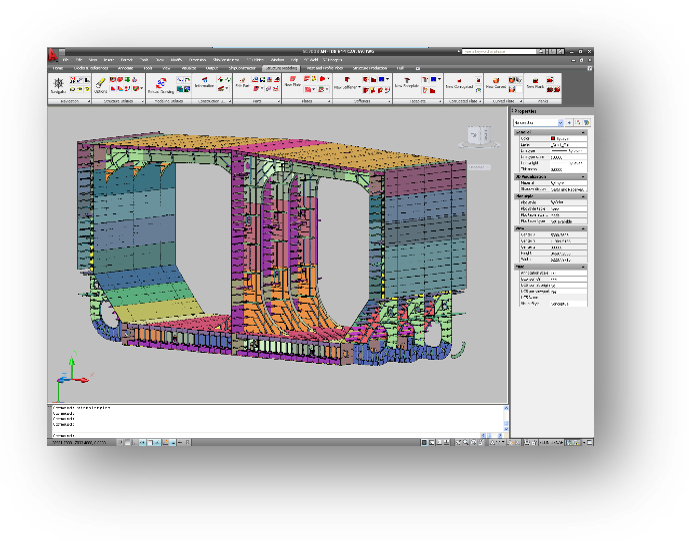Switch to the Hull ribbon tab
Viewport: 689px width, 541px height.
400,69
